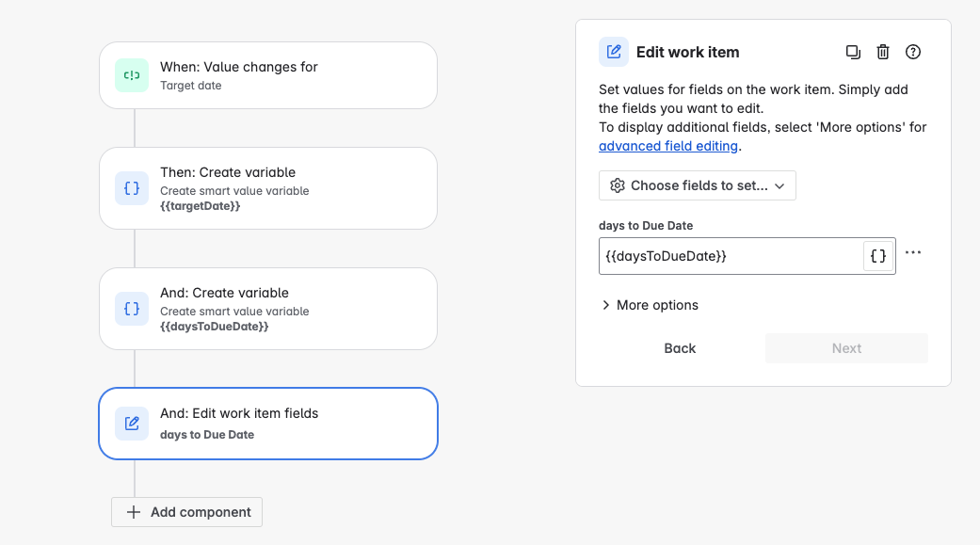Select the Then: Create variable targetDate component

268,188
